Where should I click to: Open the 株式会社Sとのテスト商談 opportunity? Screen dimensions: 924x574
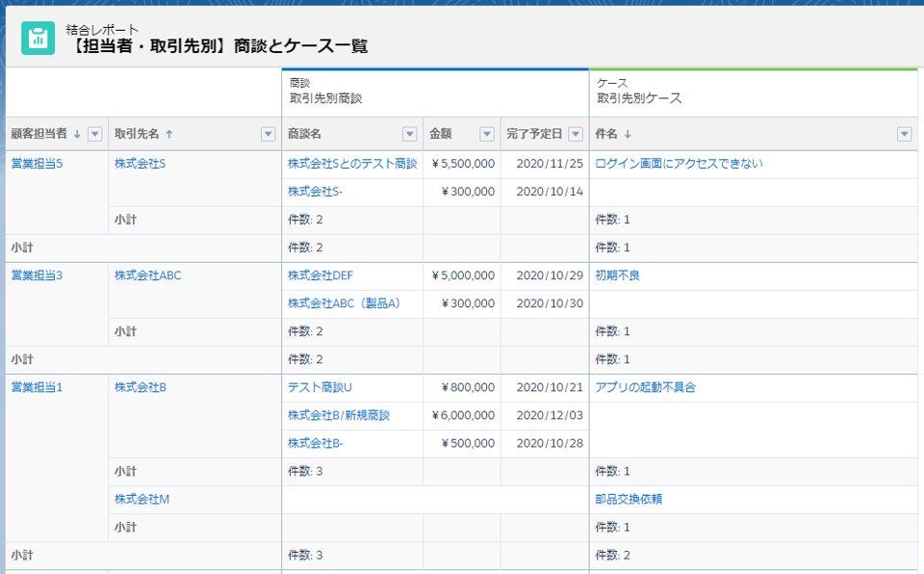(352, 164)
